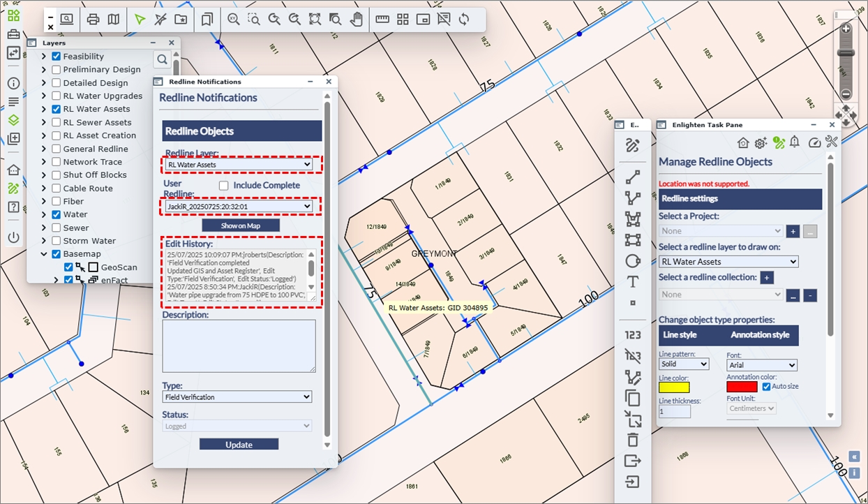Click into the Description text area
Image resolution: width=868 pixels, height=504 pixels.
click(x=239, y=346)
